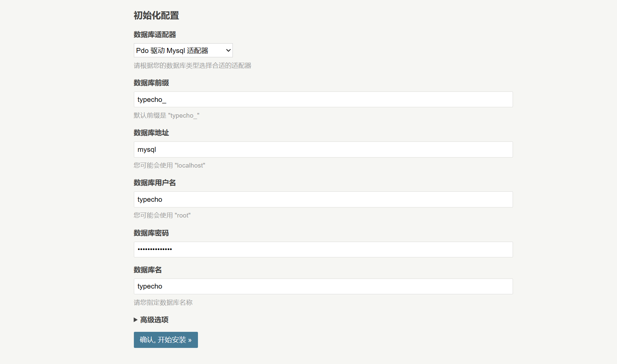The width and height of the screenshot is (617, 364).
Task: Click the database prefix field containing typecho_
Action: 323,100
